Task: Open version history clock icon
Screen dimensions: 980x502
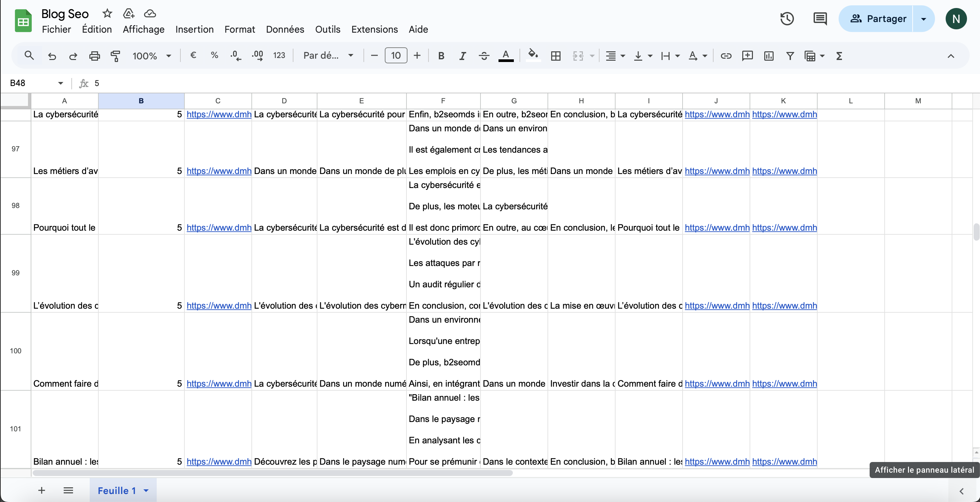Action: [787, 19]
